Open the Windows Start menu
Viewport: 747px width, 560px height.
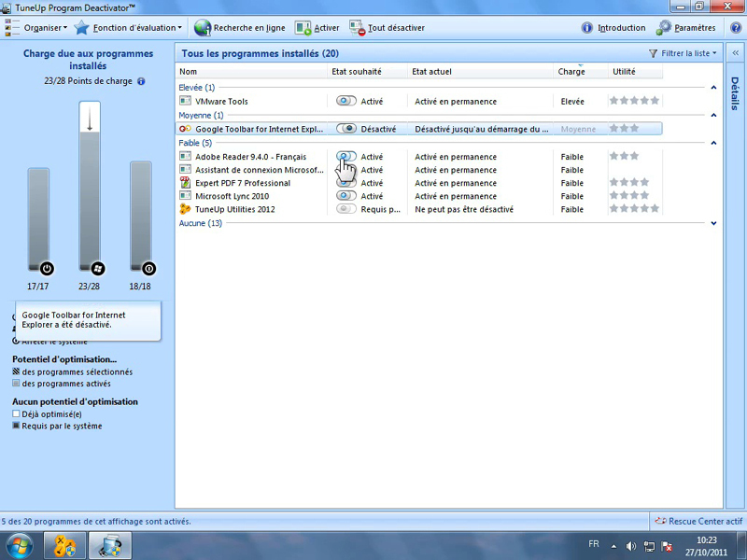20,546
